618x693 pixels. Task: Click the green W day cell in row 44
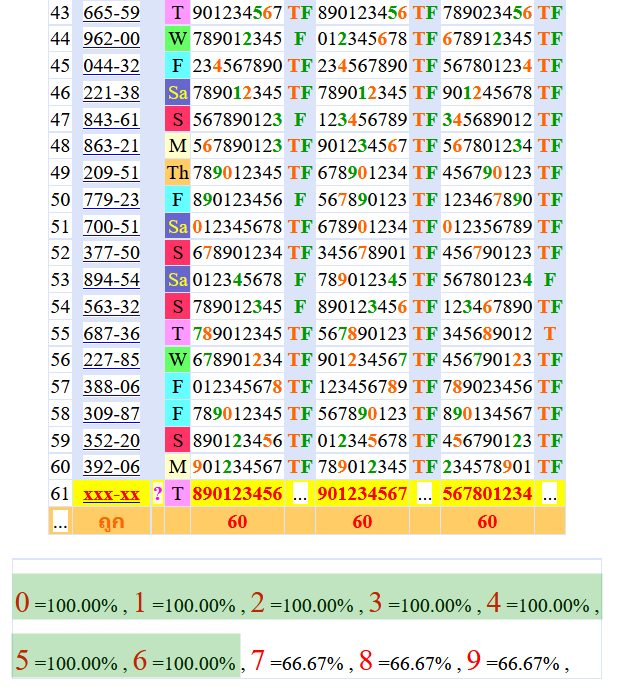click(177, 39)
